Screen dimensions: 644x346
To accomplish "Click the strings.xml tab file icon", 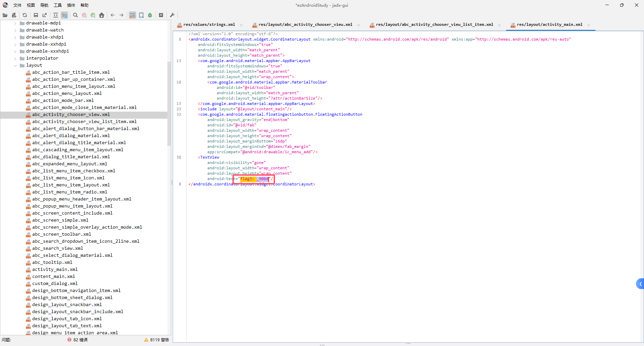I will point(179,25).
